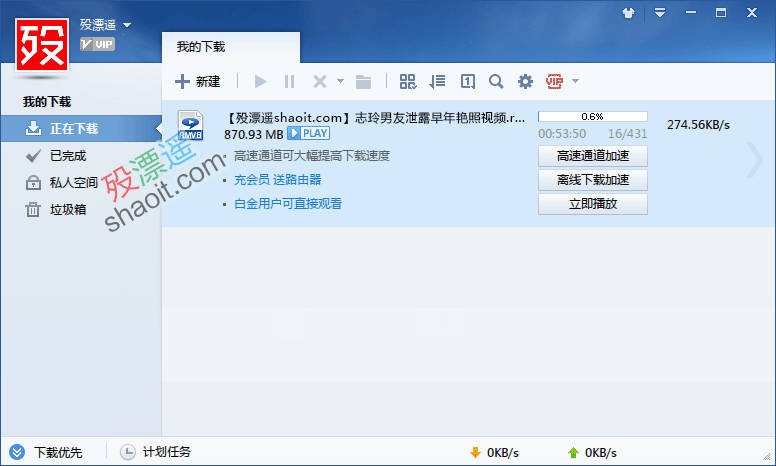The width and height of the screenshot is (776, 466).
Task: Click the 高速通道可大幅提高下载速度 tip text
Action: (312, 156)
